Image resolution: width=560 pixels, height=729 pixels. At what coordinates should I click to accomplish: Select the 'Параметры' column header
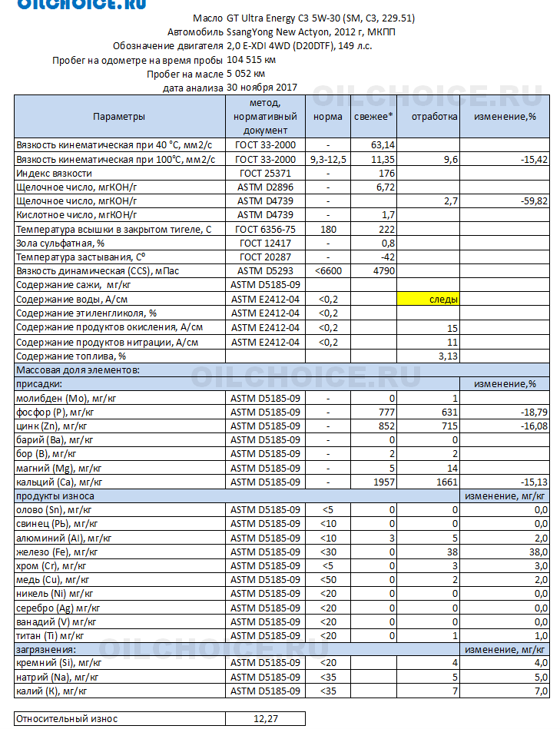[119, 117]
